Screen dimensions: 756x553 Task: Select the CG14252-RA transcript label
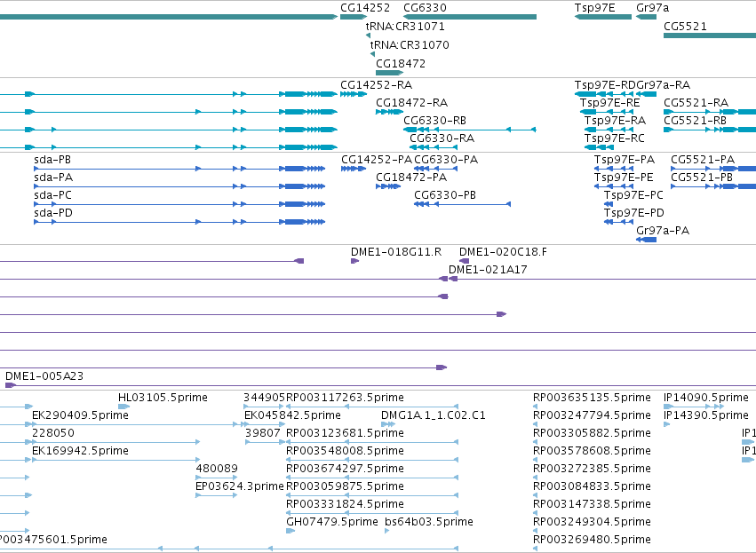pos(376,85)
